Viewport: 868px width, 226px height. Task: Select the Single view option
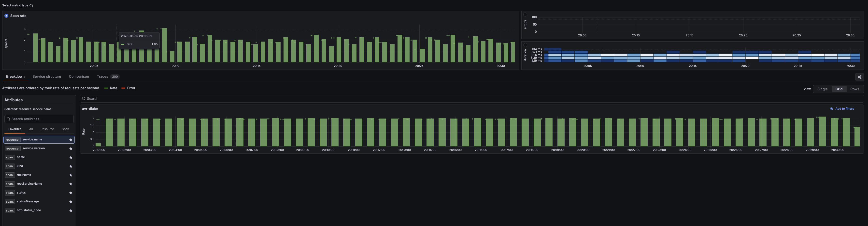point(822,89)
